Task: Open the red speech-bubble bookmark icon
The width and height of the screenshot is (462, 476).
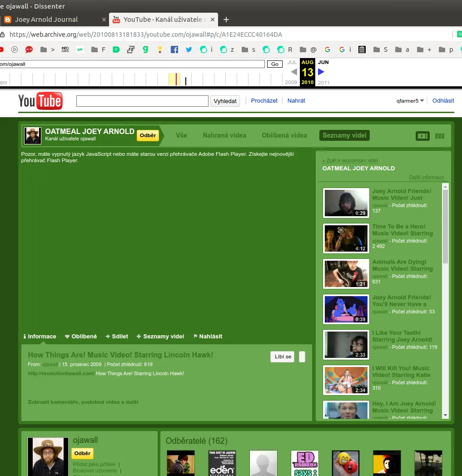Action: click(x=29, y=50)
